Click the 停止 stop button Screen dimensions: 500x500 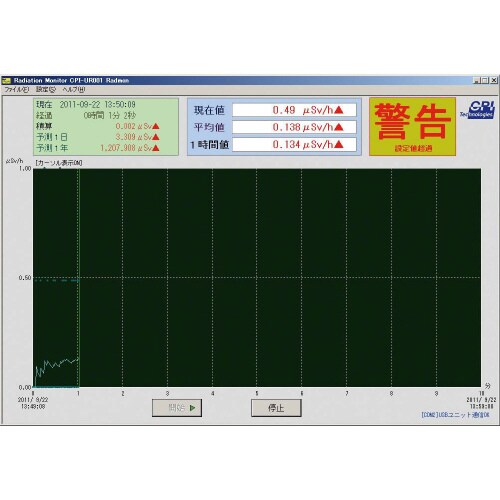click(x=276, y=408)
